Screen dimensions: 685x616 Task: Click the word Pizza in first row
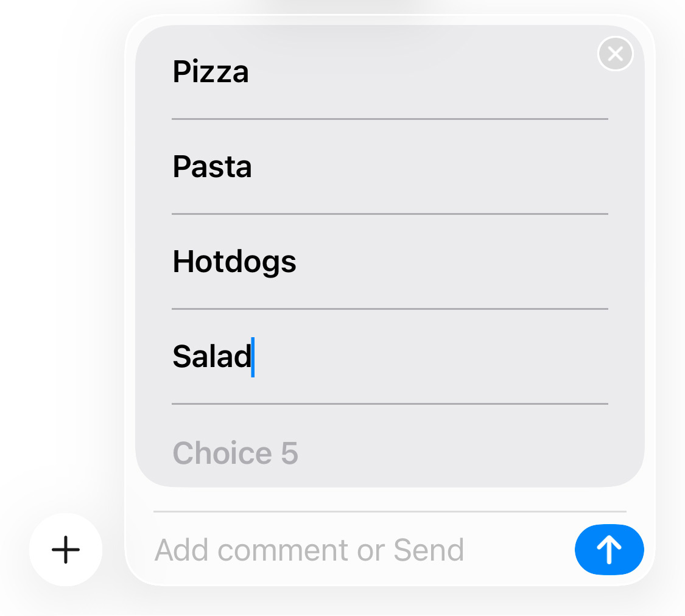[211, 72]
